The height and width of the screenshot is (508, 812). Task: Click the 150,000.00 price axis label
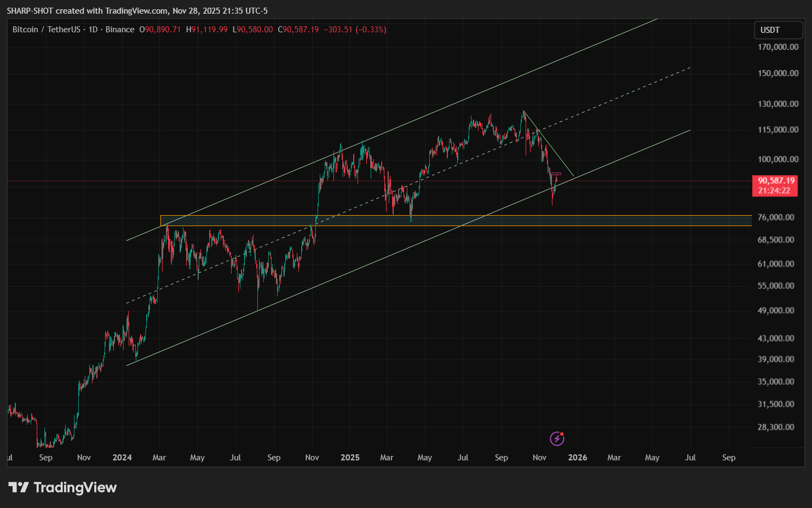[x=778, y=73]
